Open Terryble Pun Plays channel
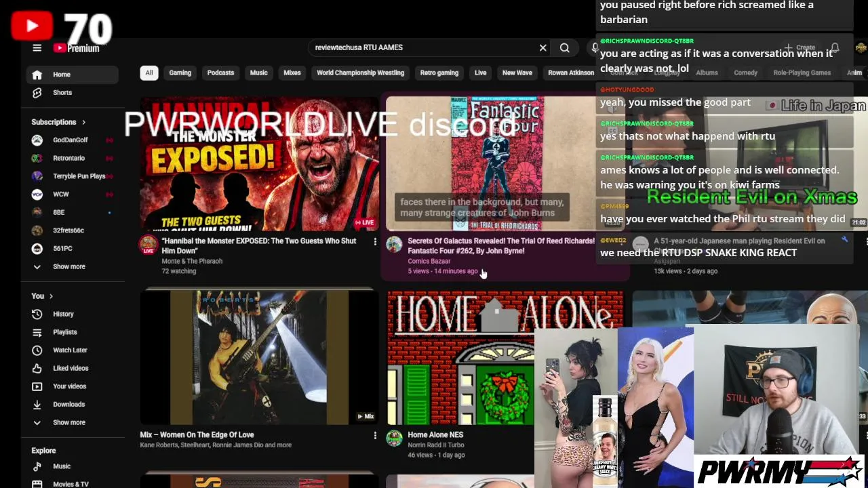 tap(73, 176)
